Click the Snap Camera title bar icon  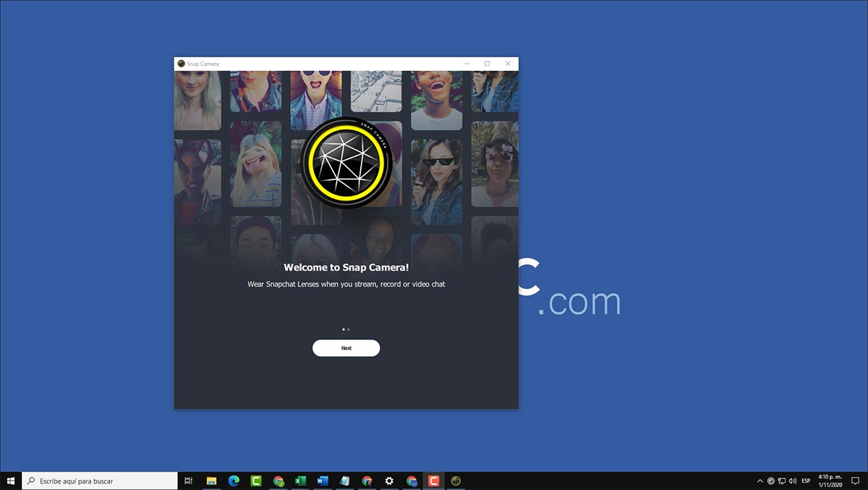point(181,64)
